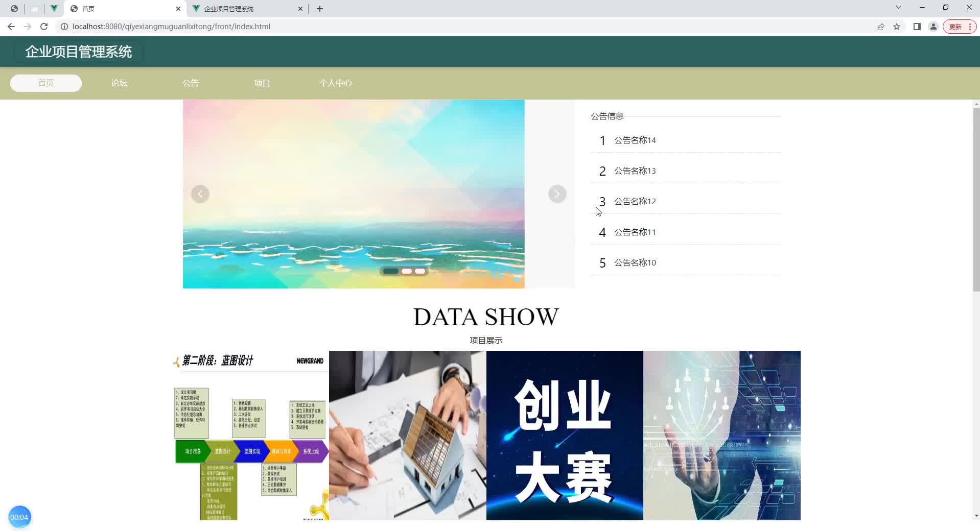Open 个人中心 in the navigation bar
This screenshot has width=980, height=531.
click(336, 83)
